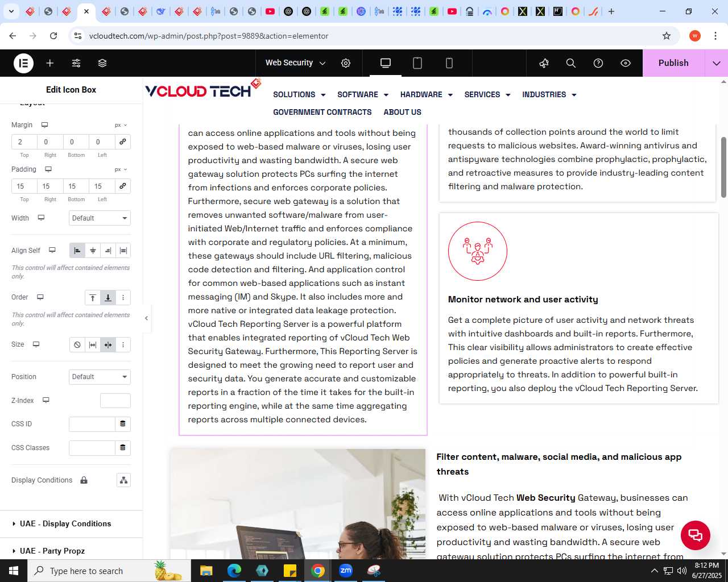
Task: Open the Help question mark icon
Action: [x=598, y=63]
